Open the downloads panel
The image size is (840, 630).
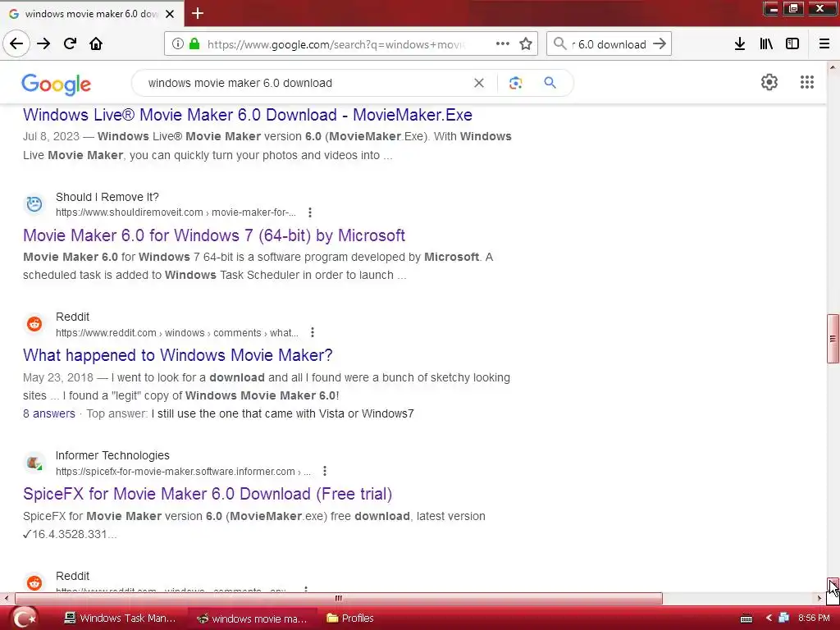point(740,44)
